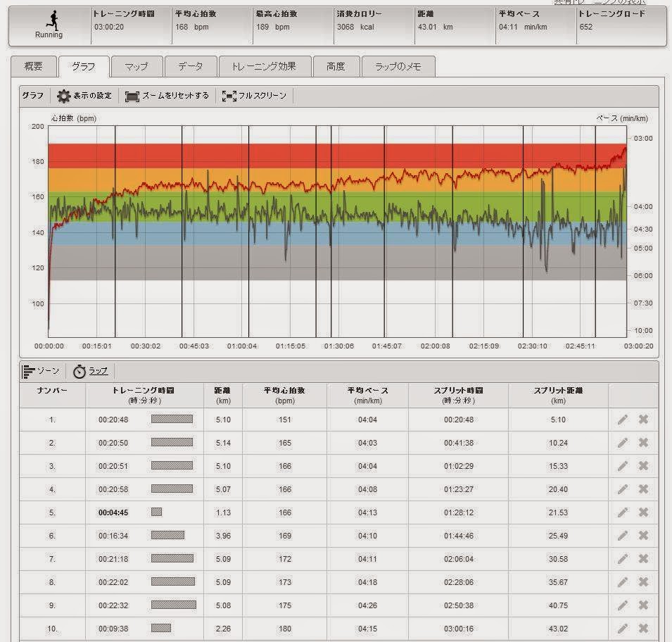Edit lap 2 with pencil icon
Screen dimensions: 672x642
(x=622, y=443)
